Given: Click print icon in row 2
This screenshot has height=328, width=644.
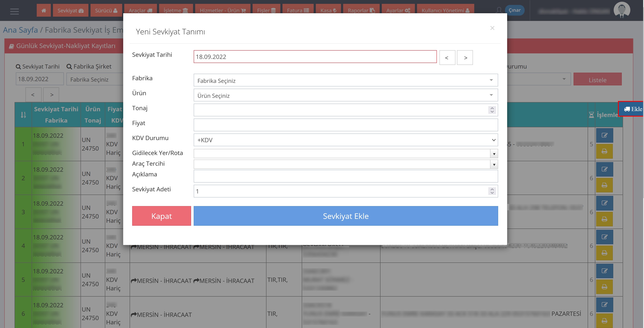Looking at the screenshot, I should pos(604,185).
